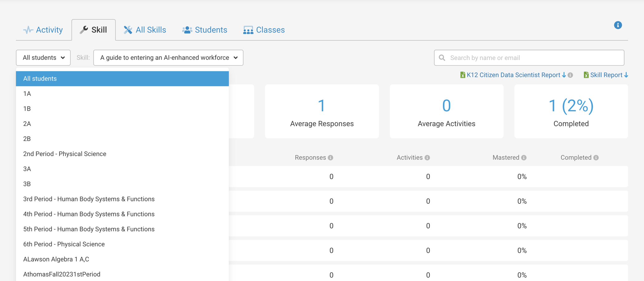Select 6th Period - Physical Science
Image resolution: width=644 pixels, height=281 pixels.
(x=64, y=244)
